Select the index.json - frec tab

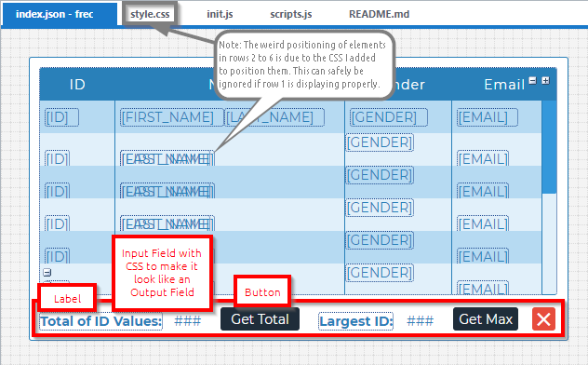coord(59,14)
